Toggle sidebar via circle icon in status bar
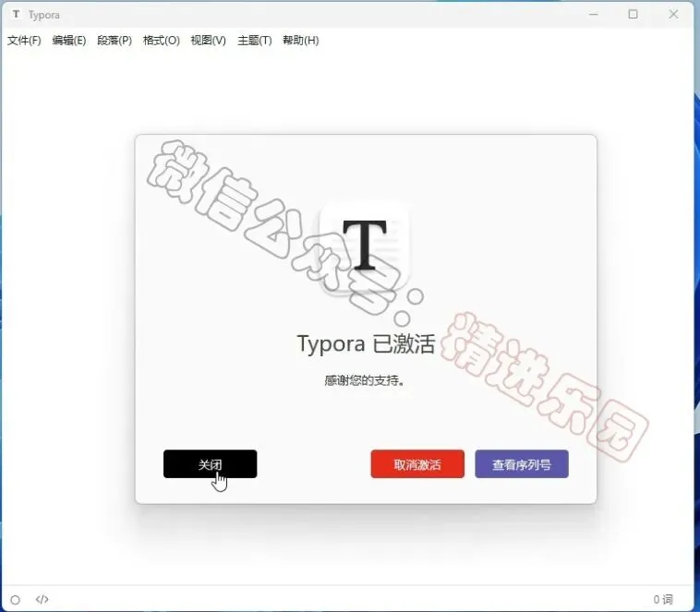 15,599
